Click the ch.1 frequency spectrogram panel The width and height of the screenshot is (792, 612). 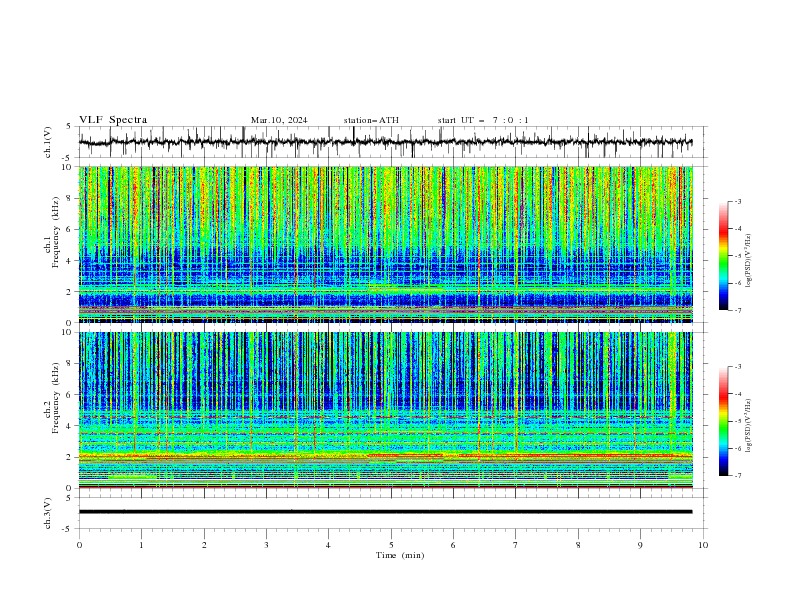pyautogui.click(x=385, y=244)
